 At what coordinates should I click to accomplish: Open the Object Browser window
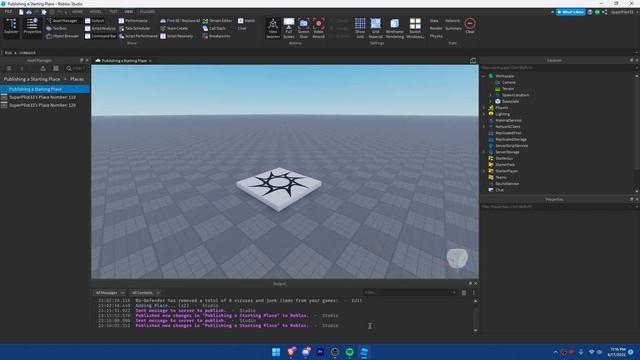coord(62,36)
